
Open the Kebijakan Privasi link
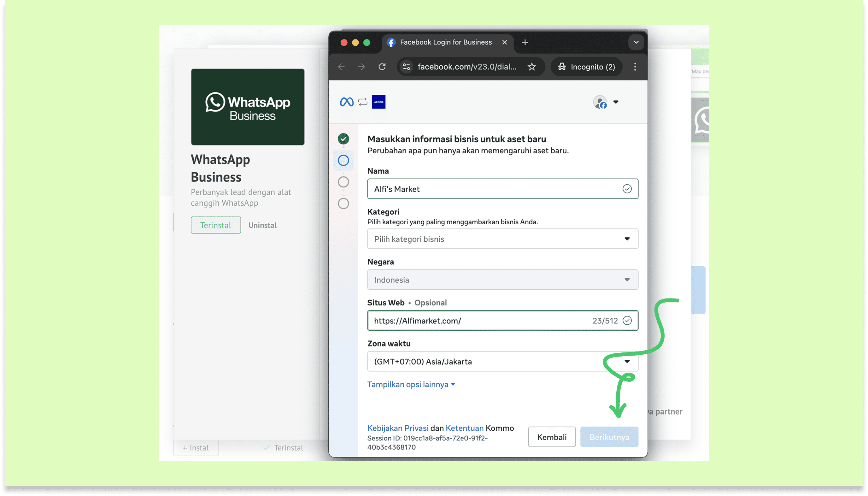coord(398,428)
